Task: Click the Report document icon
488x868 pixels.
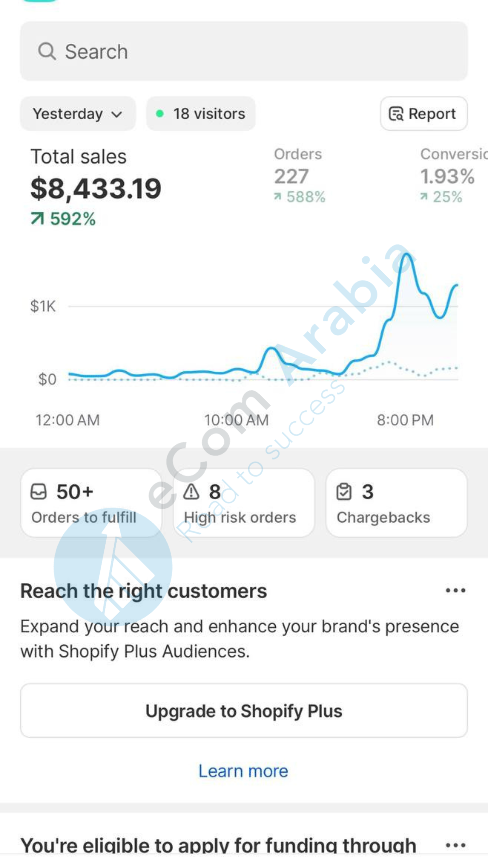Action: click(396, 114)
